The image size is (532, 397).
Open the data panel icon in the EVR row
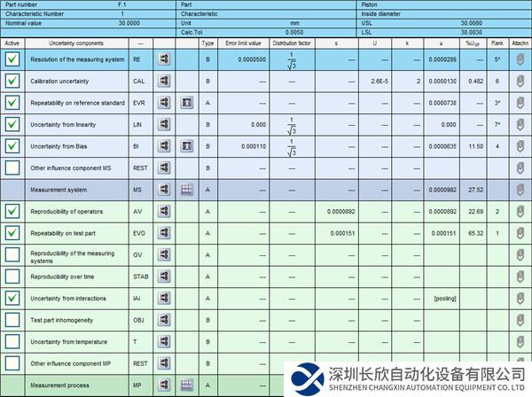[186, 103]
